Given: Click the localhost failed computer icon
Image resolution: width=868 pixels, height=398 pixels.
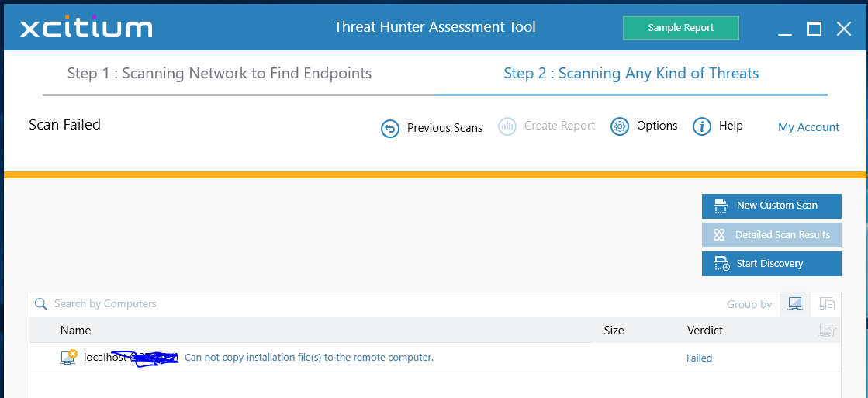Looking at the screenshot, I should click(70, 358).
